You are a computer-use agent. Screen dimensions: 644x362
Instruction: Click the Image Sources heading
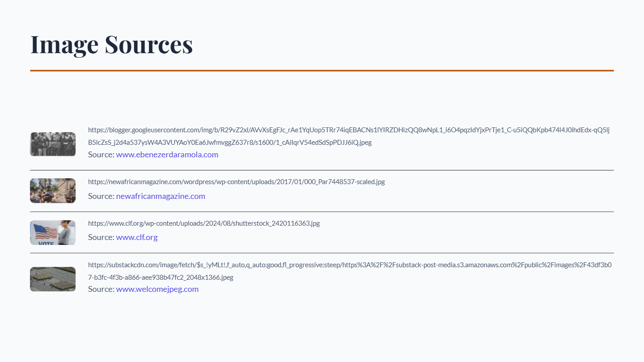click(x=111, y=44)
